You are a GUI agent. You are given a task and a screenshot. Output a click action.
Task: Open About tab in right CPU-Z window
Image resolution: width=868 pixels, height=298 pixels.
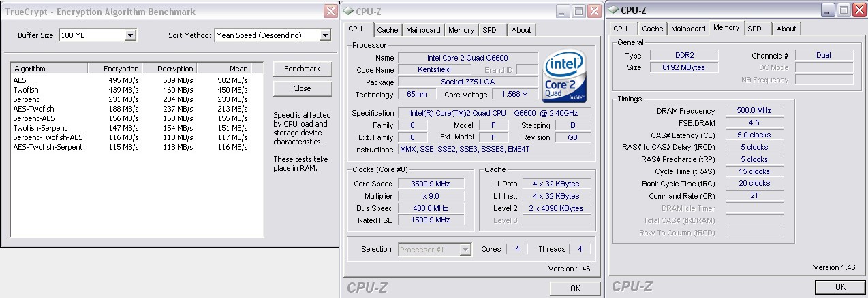pyautogui.click(x=786, y=29)
